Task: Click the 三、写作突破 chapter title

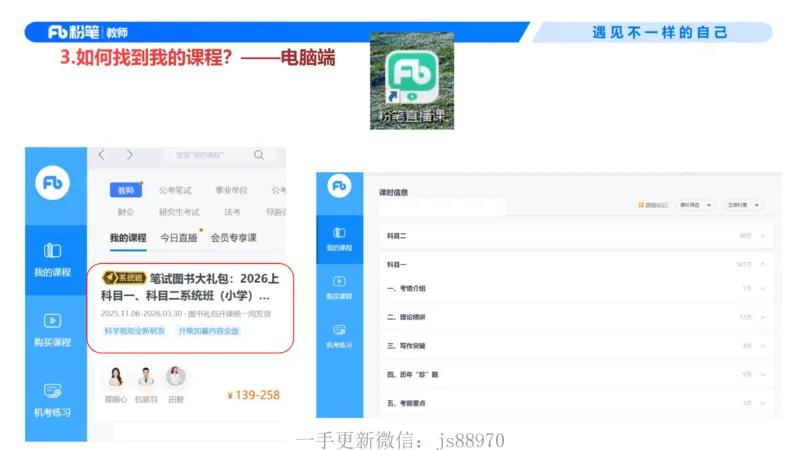Action: coord(406,345)
